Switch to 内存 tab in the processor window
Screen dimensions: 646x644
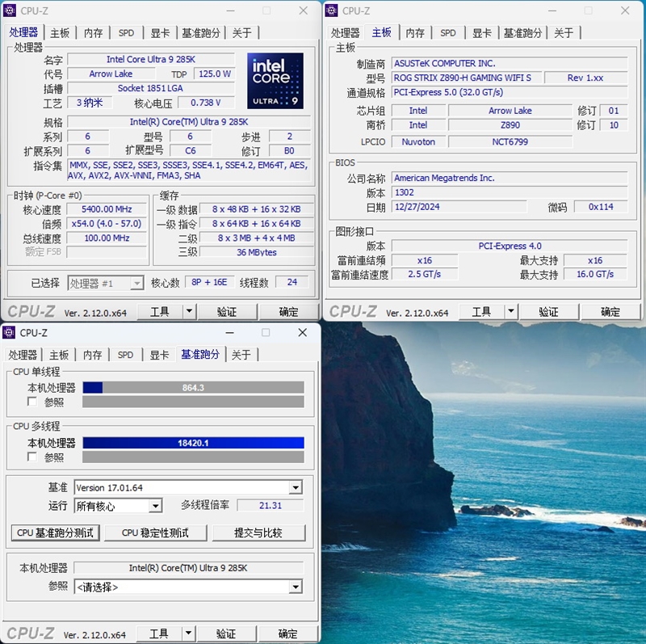click(94, 33)
